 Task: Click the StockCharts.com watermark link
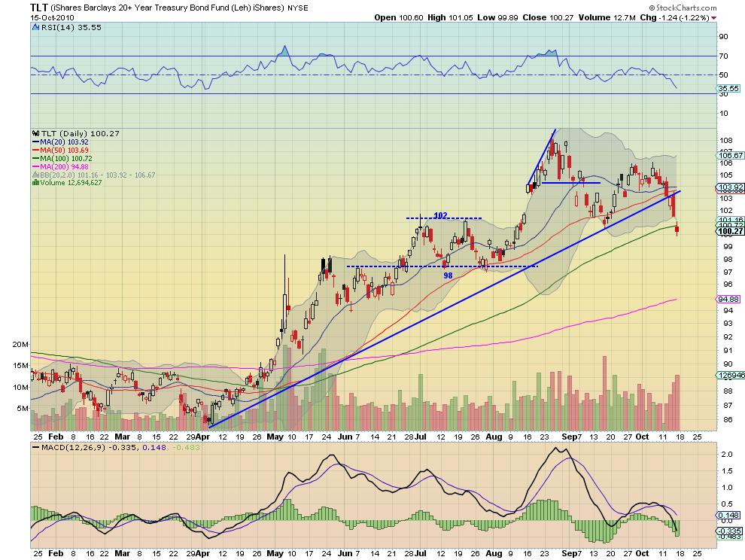(x=683, y=8)
